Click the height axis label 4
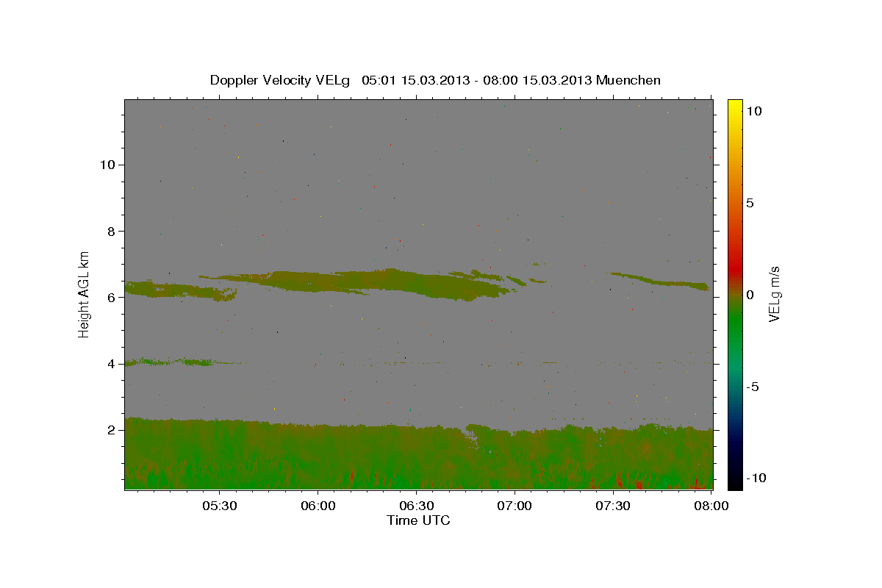Viewport: 882px width, 588px height. tap(110, 363)
